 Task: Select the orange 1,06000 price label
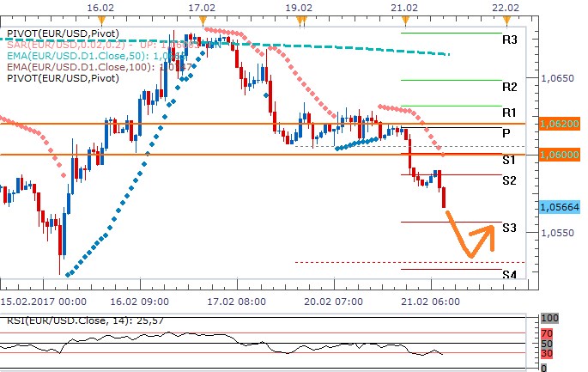tap(561, 155)
